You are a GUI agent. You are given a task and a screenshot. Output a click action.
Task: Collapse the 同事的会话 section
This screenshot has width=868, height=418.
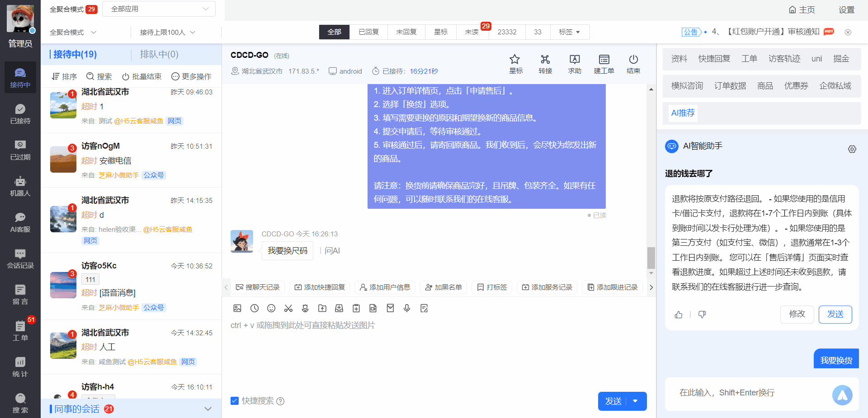208,408
